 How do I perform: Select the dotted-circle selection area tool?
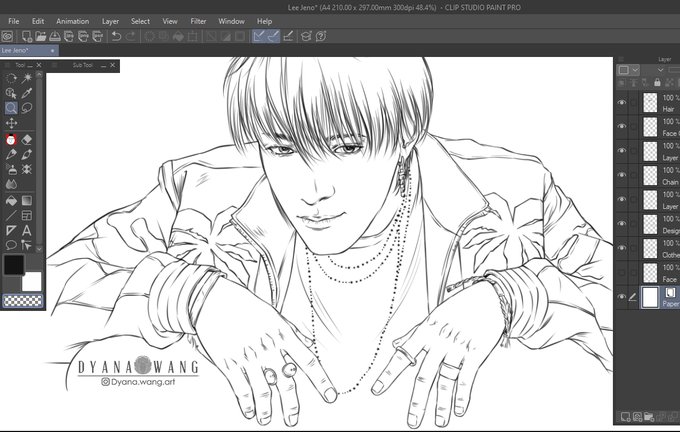[11, 78]
